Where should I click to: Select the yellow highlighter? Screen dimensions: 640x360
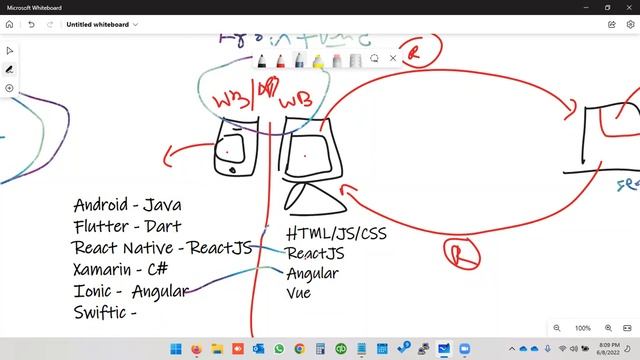pyautogui.click(x=318, y=60)
